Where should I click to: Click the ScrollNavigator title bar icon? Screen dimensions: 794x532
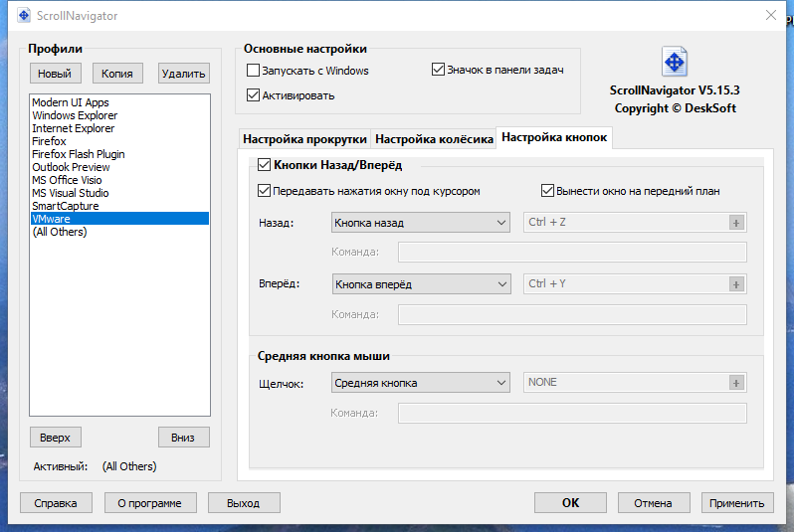[24, 15]
